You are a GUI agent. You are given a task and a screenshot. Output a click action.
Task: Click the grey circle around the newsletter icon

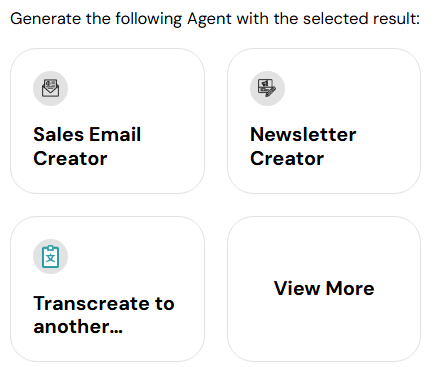[267, 88]
